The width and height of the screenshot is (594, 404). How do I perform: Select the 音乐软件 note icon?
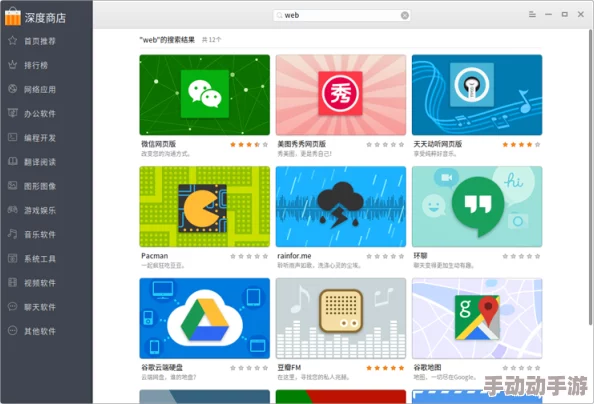[13, 234]
